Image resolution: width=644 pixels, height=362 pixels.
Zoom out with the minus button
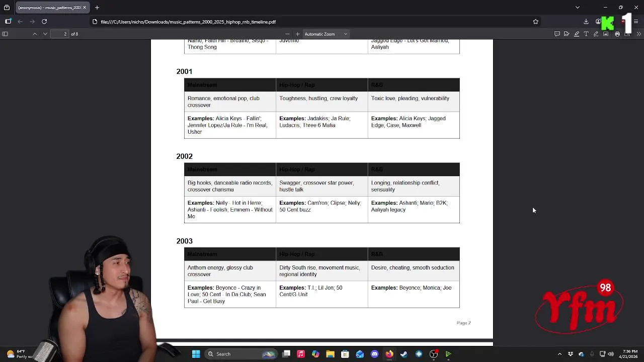(287, 34)
